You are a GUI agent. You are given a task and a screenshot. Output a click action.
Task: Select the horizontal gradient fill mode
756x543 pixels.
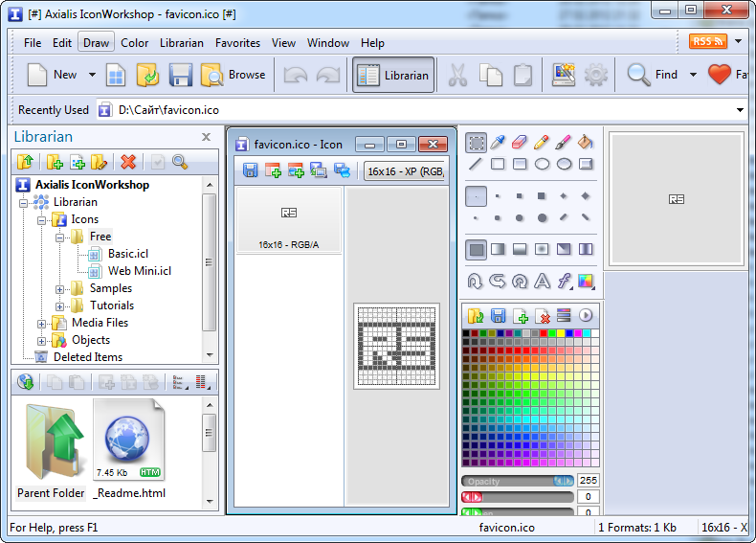[498, 250]
